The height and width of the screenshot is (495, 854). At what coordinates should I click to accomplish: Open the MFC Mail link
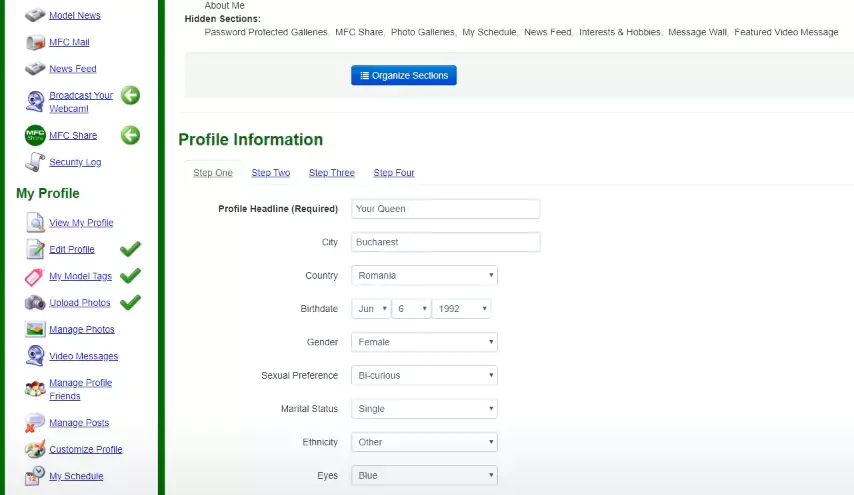[69, 42]
